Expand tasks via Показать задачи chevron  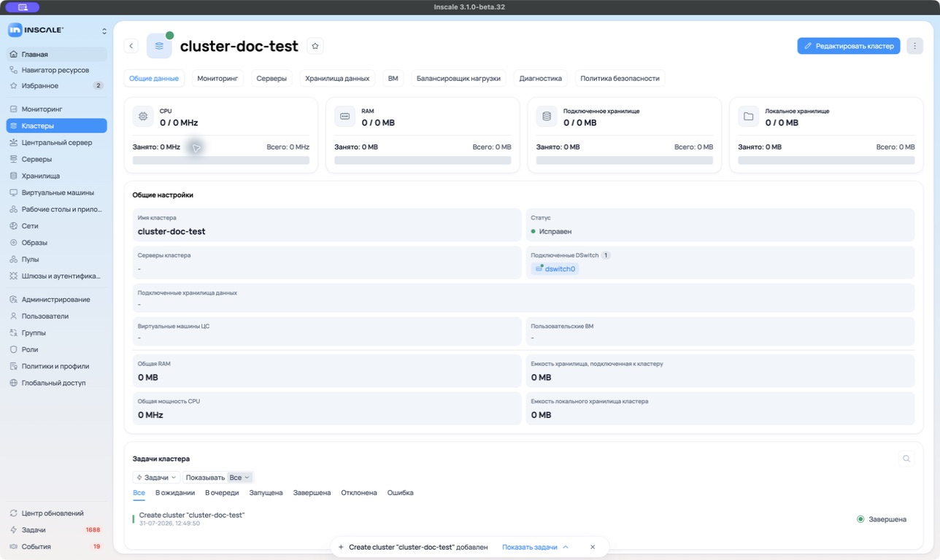[536, 547]
